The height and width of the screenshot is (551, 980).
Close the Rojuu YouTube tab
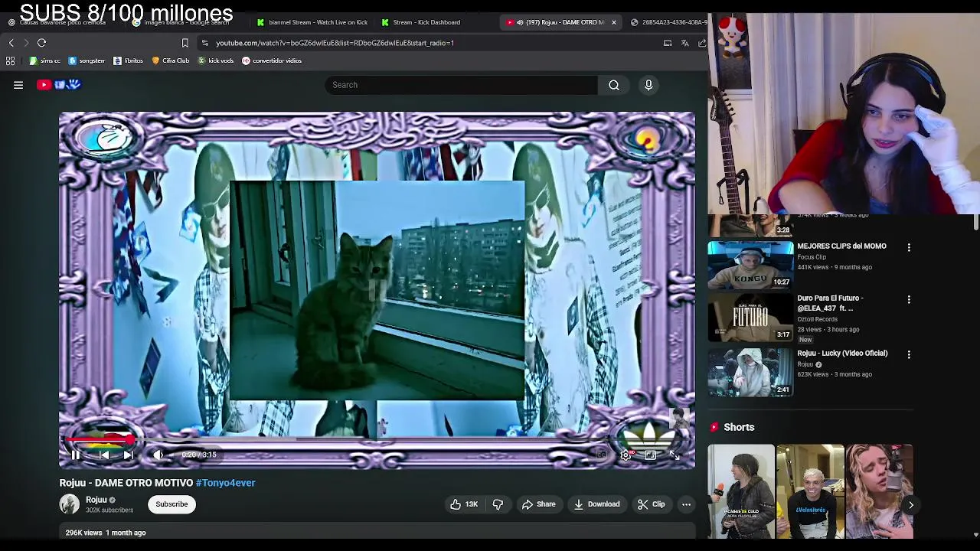pos(613,22)
